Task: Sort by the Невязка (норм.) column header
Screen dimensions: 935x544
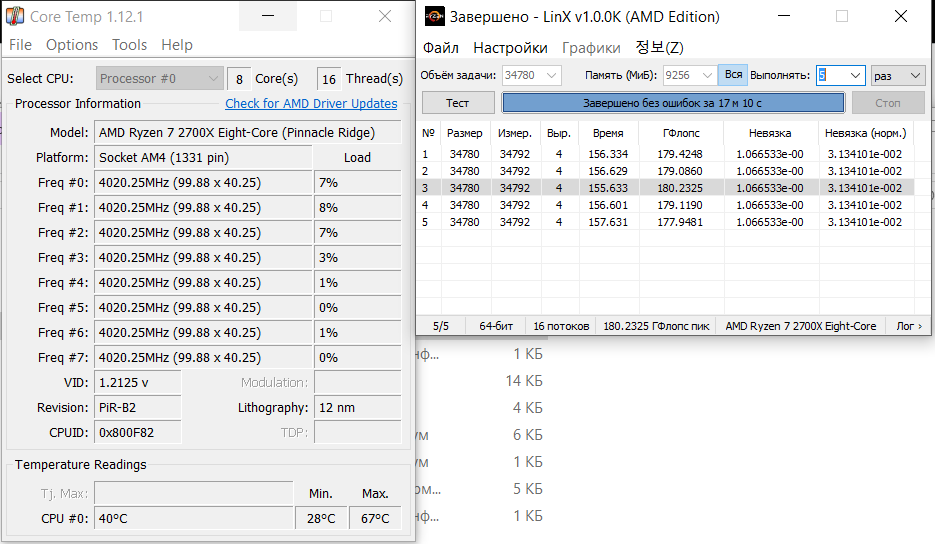Action: (x=865, y=133)
